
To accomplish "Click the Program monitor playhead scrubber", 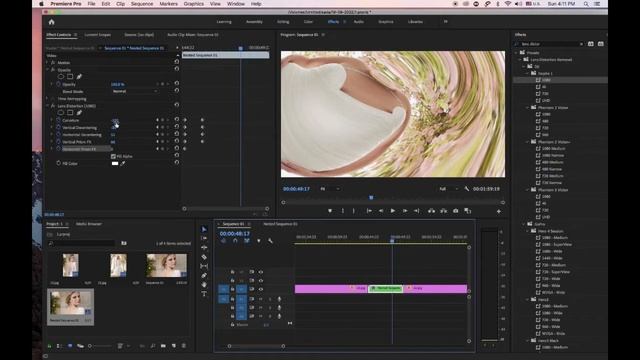I will (371, 198).
